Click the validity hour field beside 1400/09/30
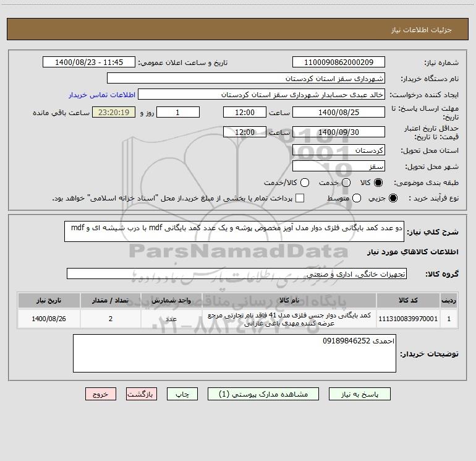The width and height of the screenshot is (476, 461). 245,132
